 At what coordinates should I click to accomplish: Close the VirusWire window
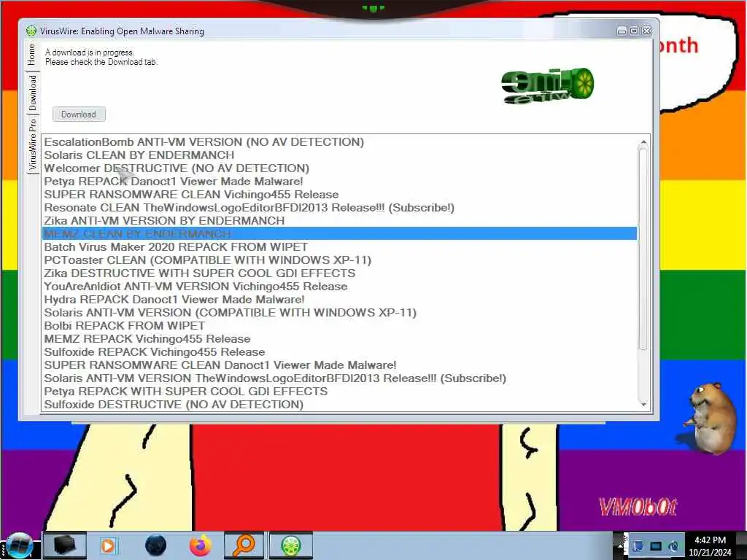(x=646, y=31)
